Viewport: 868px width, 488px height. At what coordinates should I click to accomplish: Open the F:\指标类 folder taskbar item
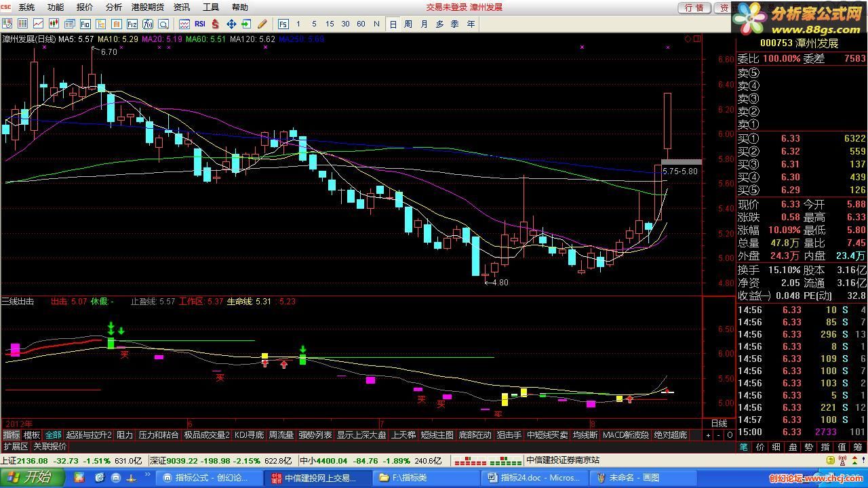[426, 478]
